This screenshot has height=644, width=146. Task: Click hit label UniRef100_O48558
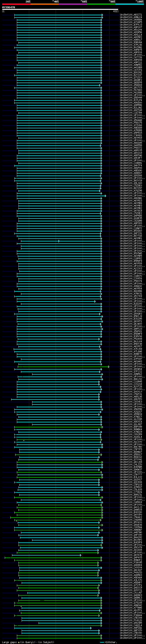point(131,146)
